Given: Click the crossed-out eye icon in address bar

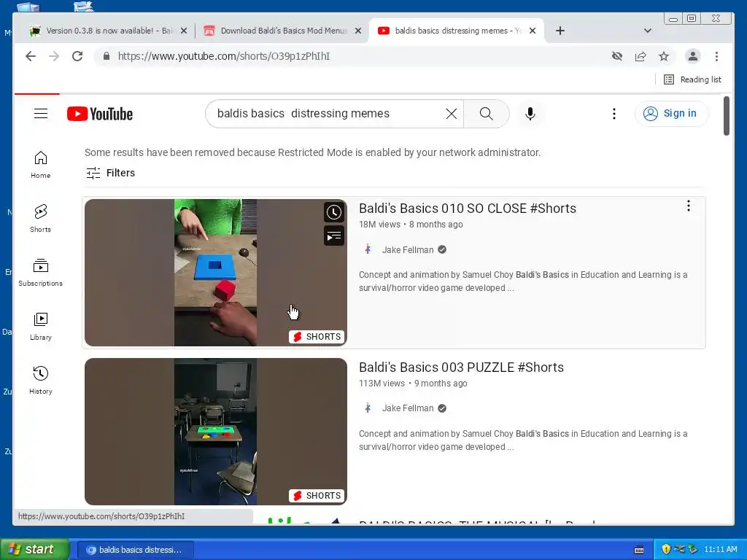Looking at the screenshot, I should click(617, 56).
